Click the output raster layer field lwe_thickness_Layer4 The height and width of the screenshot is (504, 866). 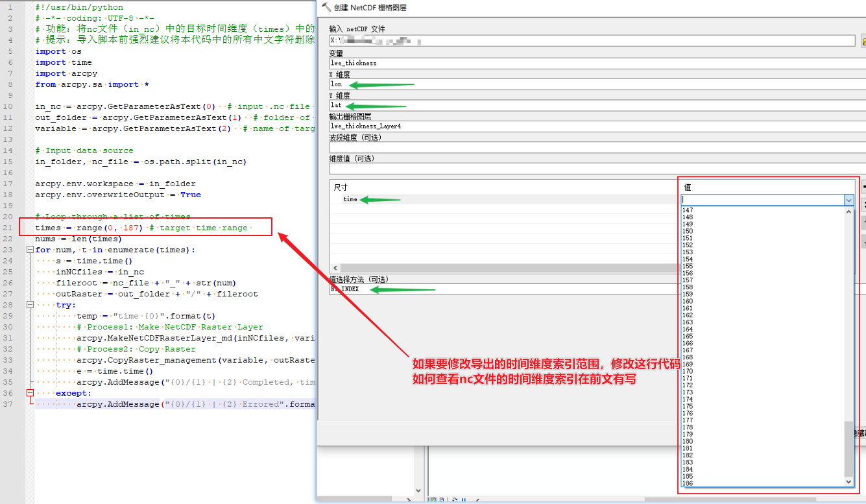[597, 126]
